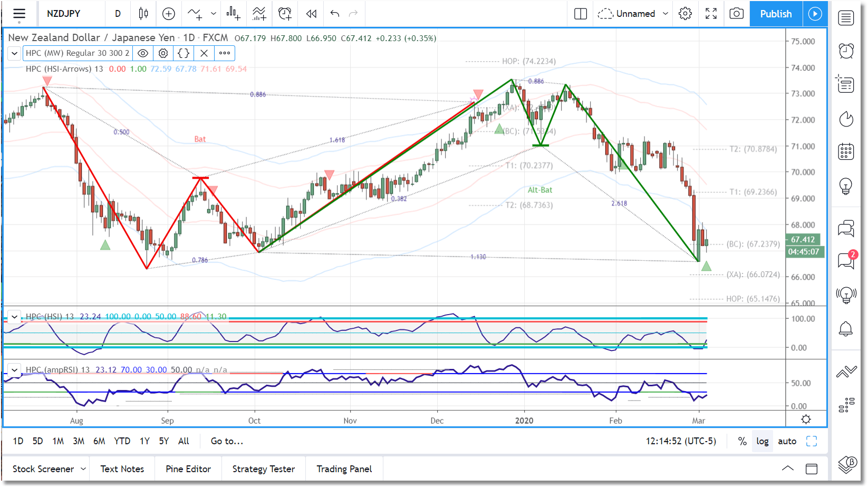
Task: Collapse the bottom panel
Action: (x=788, y=469)
